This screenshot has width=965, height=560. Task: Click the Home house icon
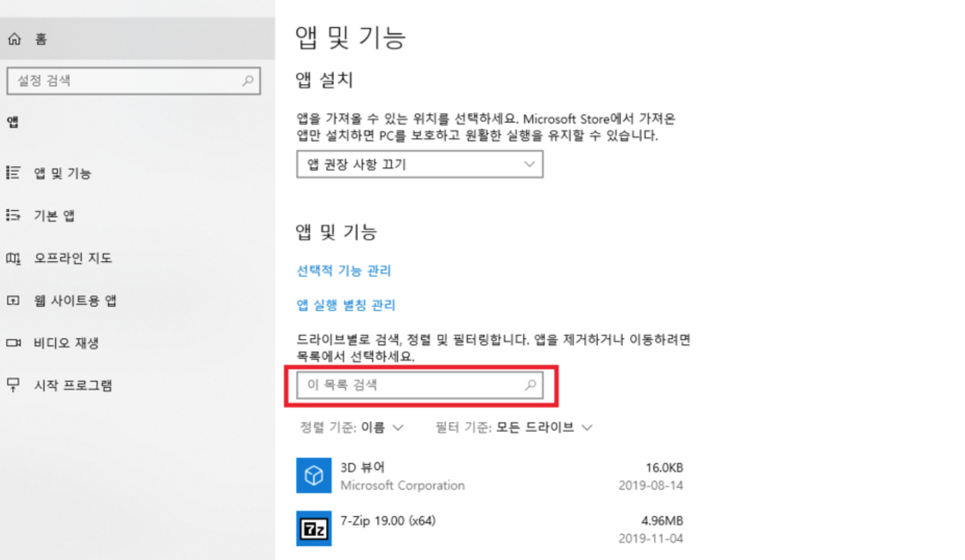[14, 39]
